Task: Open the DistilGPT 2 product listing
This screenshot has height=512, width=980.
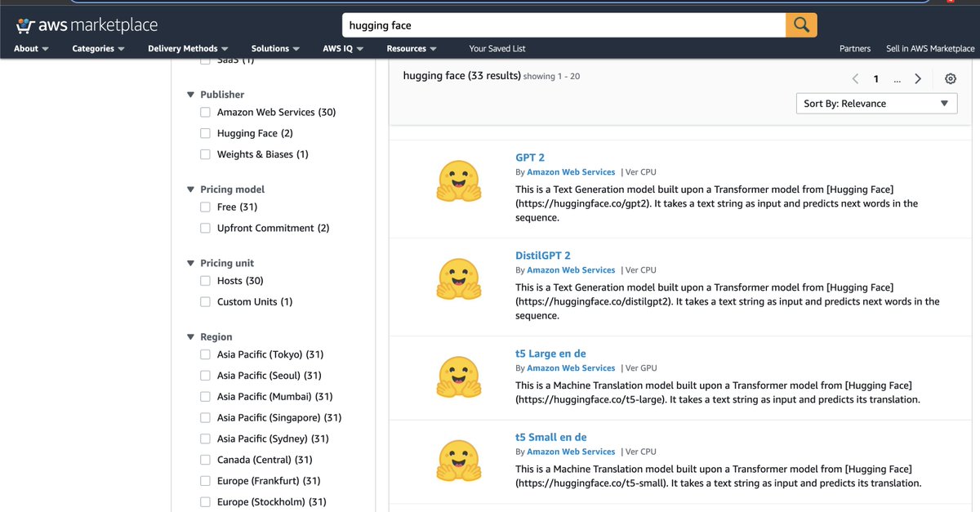Action: pos(543,256)
